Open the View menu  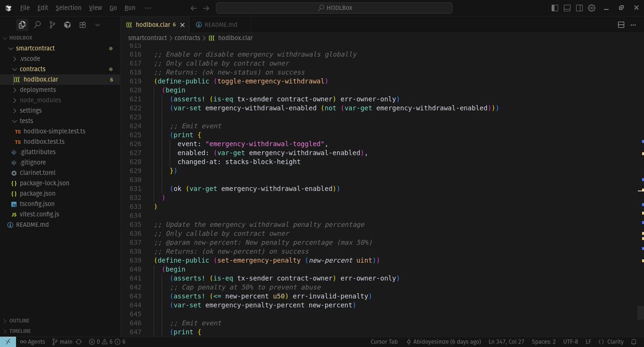click(x=96, y=8)
